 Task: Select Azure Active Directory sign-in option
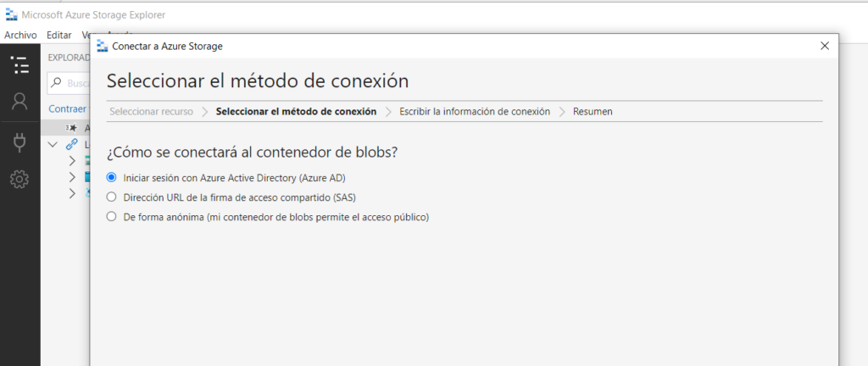[112, 177]
